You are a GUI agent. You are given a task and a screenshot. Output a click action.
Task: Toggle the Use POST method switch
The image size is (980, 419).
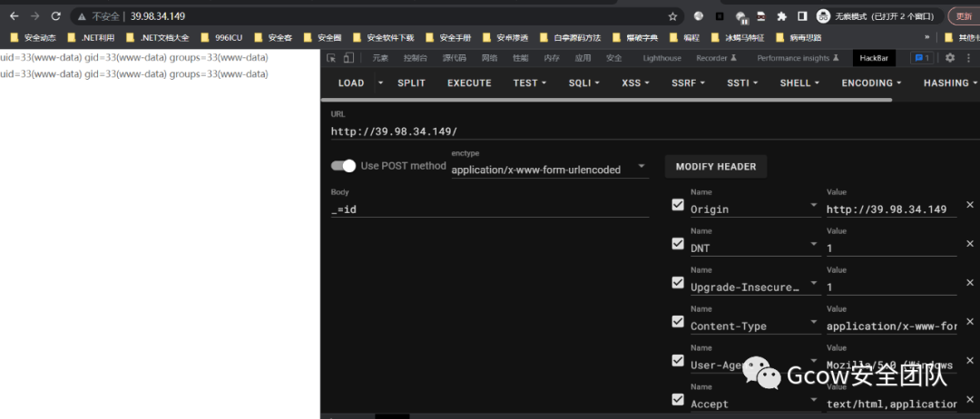click(x=343, y=165)
